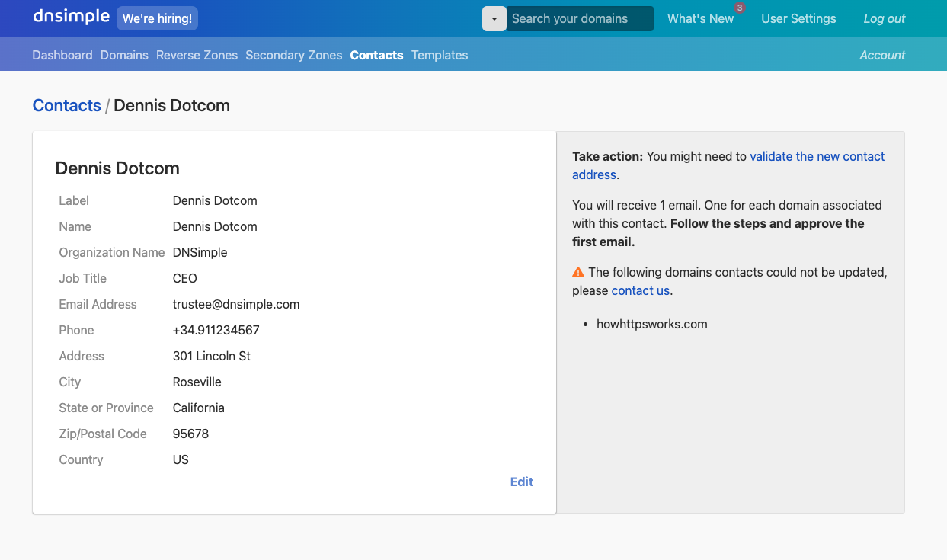The image size is (947, 560).
Task: Go to Templates
Action: click(440, 55)
